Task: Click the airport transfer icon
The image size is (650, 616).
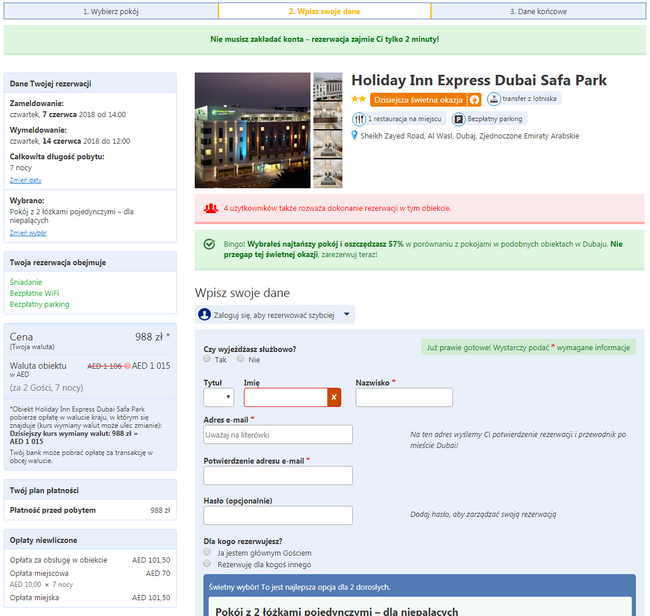Action: 493,99
